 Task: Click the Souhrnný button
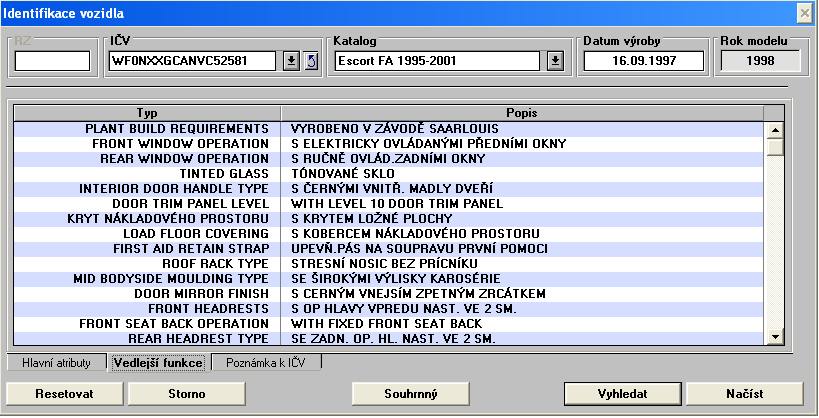click(411, 394)
